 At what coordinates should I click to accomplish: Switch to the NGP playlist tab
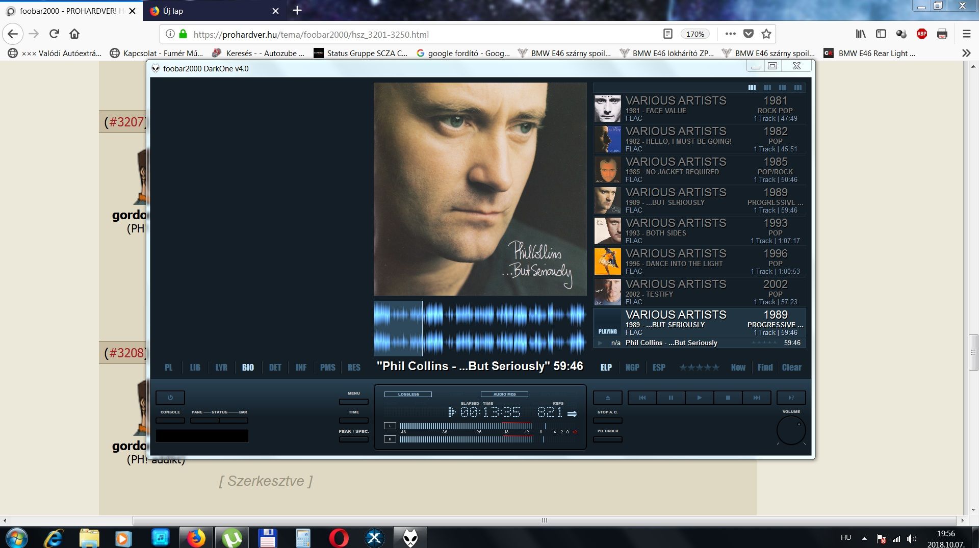click(x=632, y=368)
